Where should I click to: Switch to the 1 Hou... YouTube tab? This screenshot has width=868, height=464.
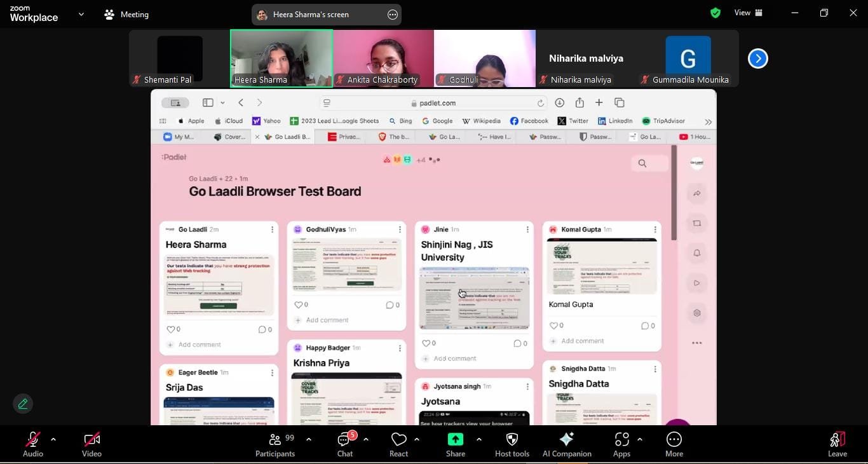click(695, 137)
